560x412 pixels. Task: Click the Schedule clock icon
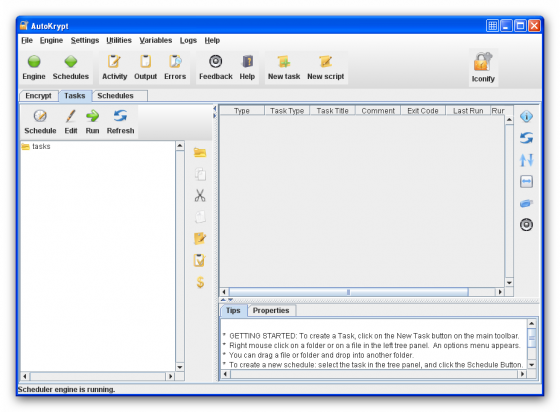click(x=40, y=116)
